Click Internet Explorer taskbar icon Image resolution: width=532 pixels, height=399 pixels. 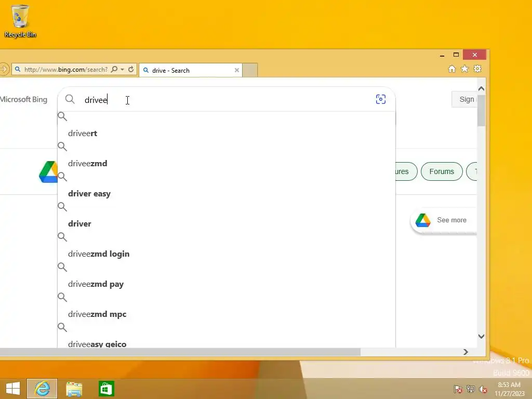(x=42, y=388)
